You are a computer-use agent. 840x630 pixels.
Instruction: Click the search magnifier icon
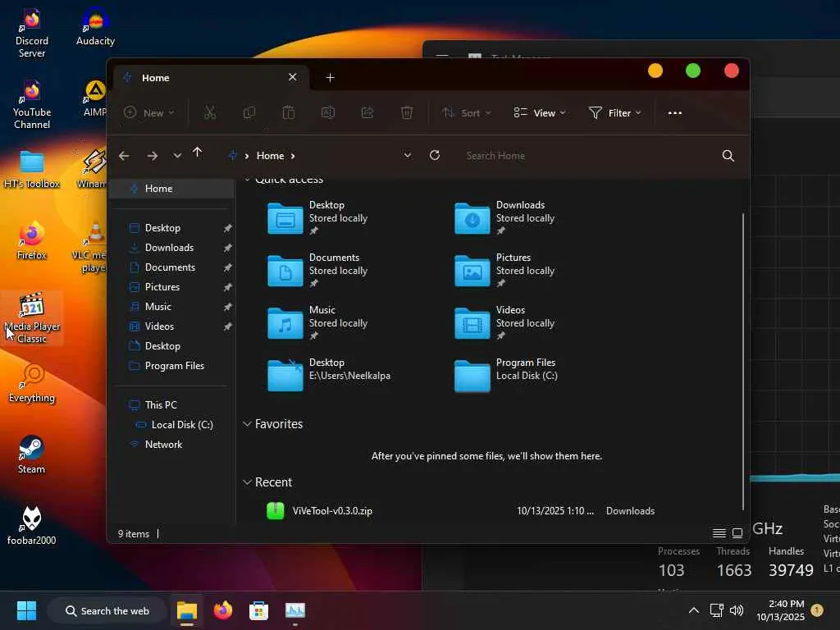pos(728,156)
